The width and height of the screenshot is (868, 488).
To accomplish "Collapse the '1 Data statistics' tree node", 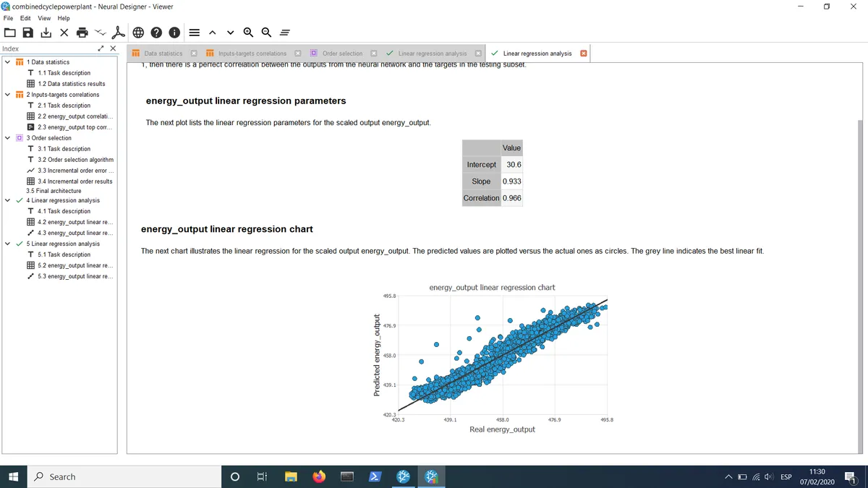I will [7, 62].
